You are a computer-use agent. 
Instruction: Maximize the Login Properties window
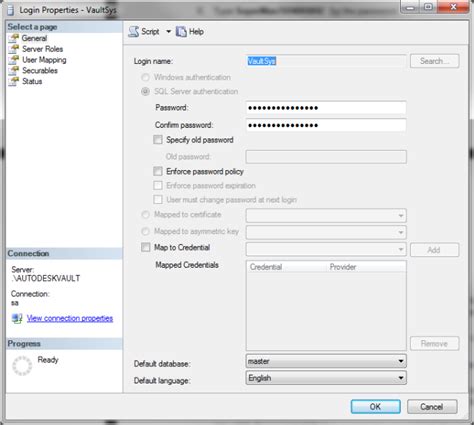click(428, 7)
